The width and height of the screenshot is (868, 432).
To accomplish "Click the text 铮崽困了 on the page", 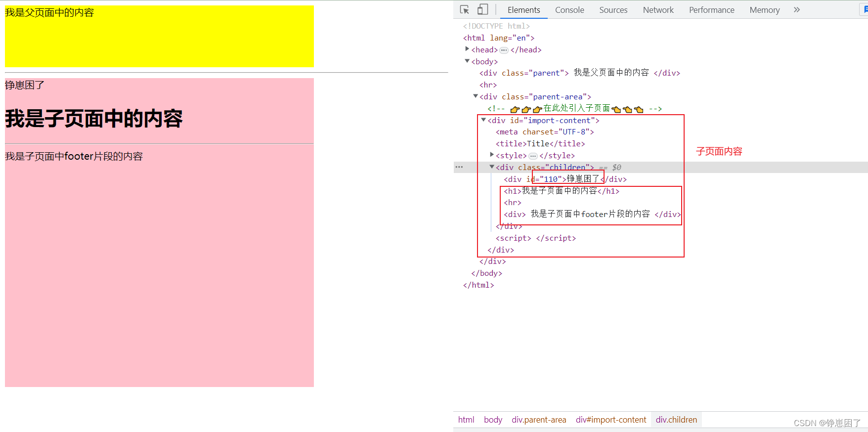I will point(25,85).
